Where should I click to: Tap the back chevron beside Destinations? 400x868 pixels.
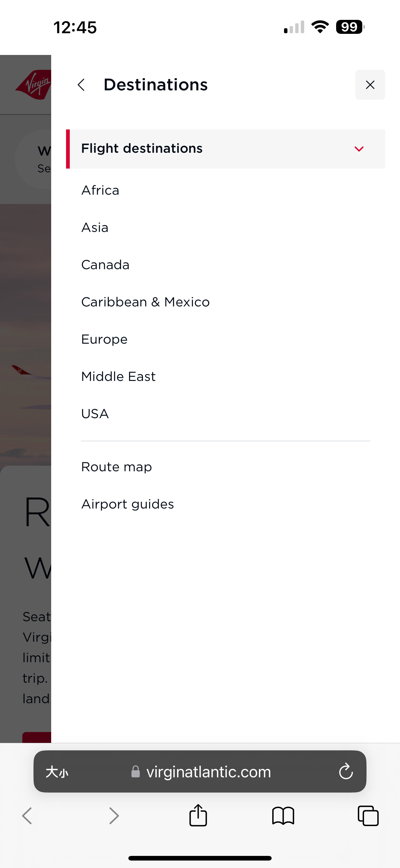81,84
